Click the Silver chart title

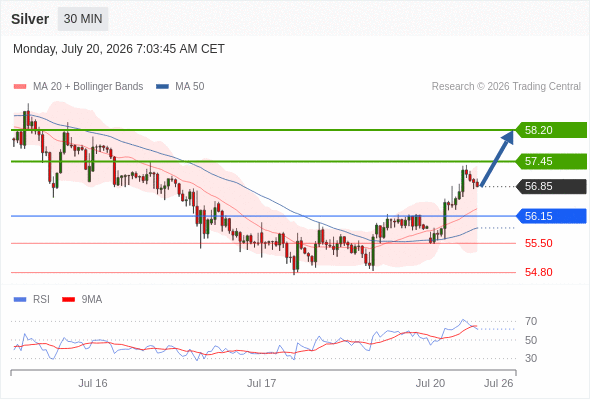click(30, 19)
